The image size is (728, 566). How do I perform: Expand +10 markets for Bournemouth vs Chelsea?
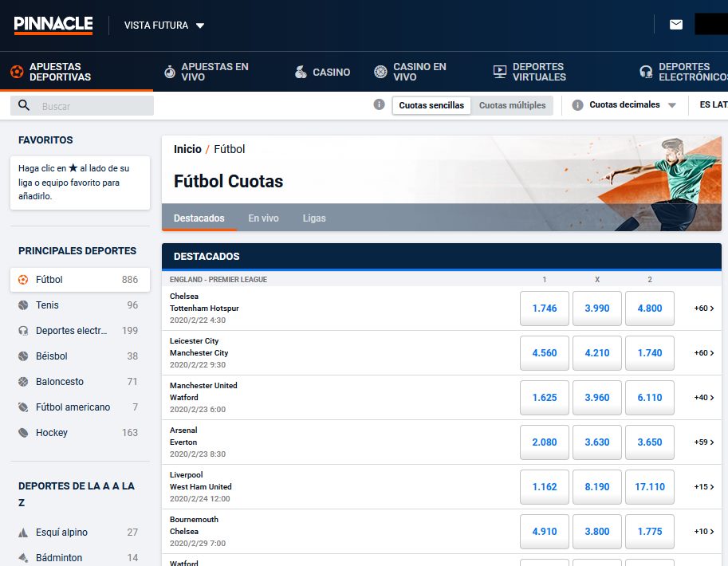[704, 531]
